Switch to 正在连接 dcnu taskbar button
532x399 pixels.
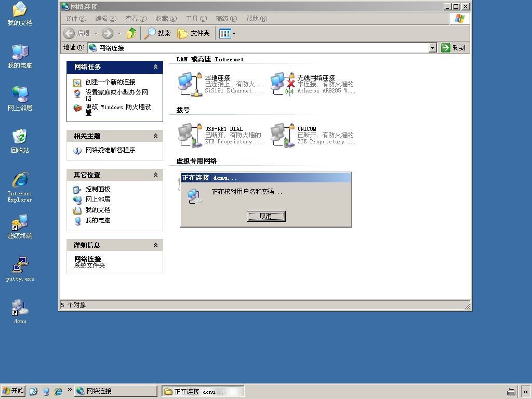click(203, 391)
